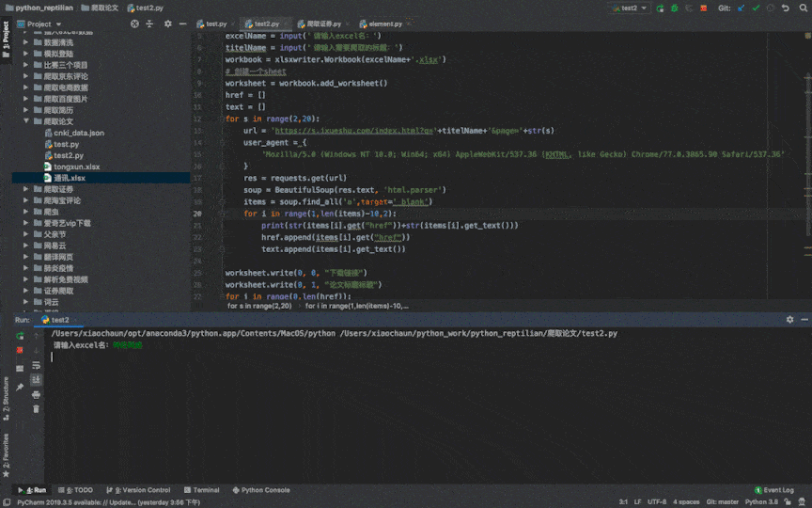Collapse the 爬取论文 folder
The image size is (812, 508).
click(24, 121)
